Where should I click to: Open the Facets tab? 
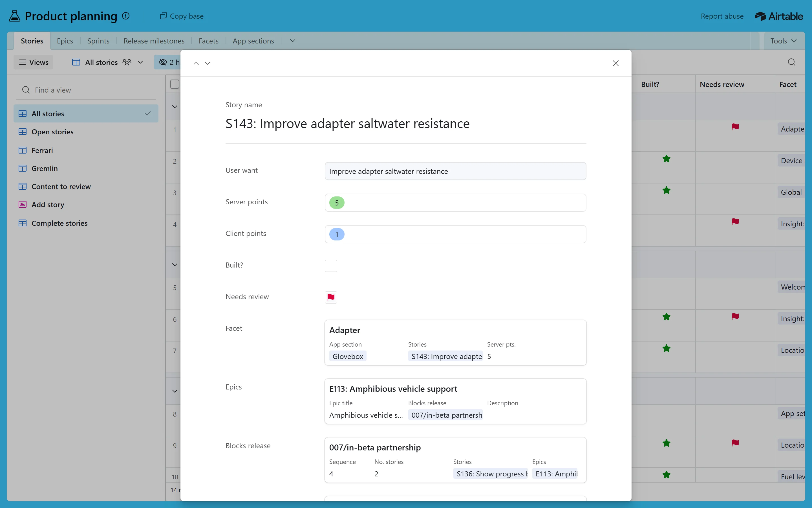point(208,41)
